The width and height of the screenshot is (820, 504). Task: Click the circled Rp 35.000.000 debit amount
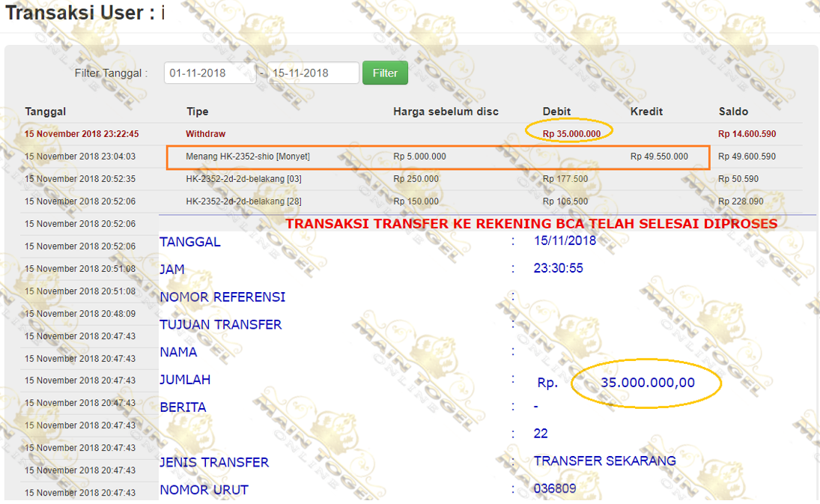click(571, 134)
